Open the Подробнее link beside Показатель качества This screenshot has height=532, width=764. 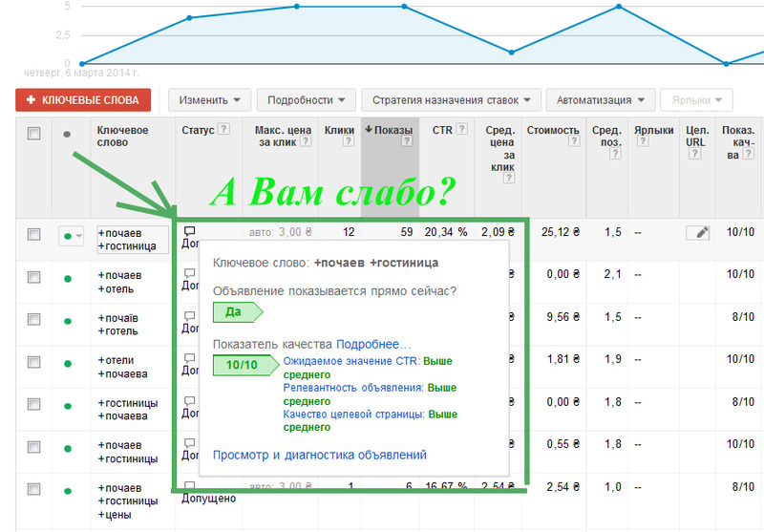(373, 344)
